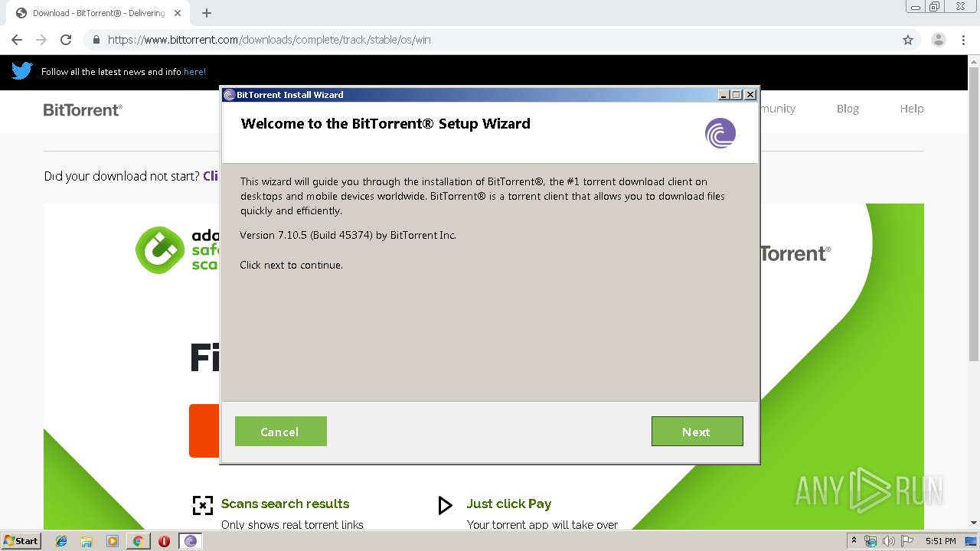Open the Chrome three-dot menu
Image resolution: width=980 pixels, height=551 pixels.
tap(964, 40)
